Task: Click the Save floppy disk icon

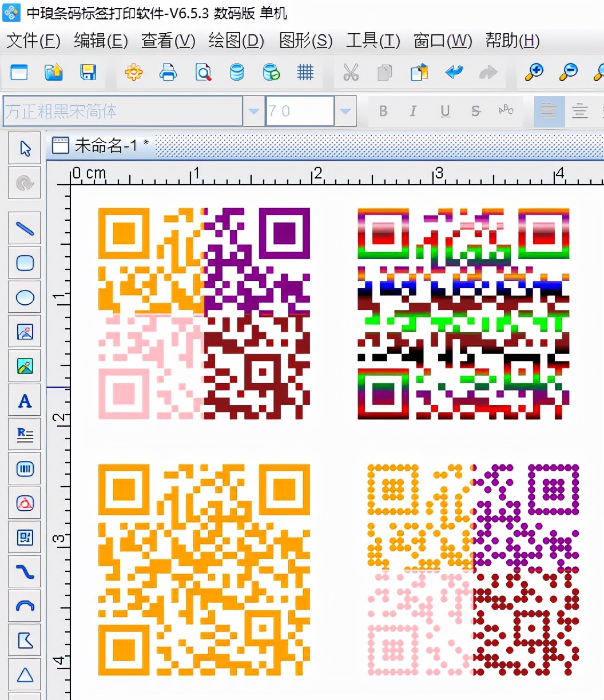Action: [88, 72]
